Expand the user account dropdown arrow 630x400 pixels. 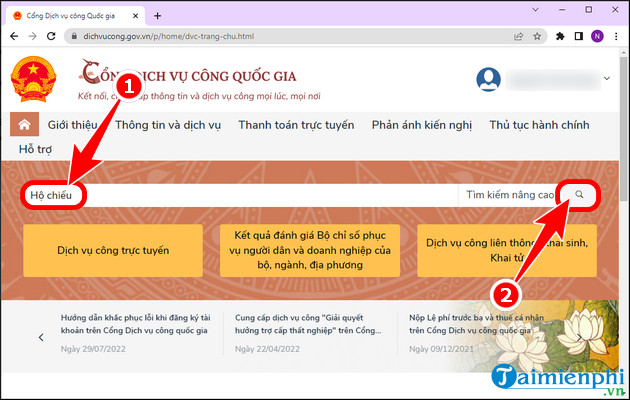tap(606, 79)
